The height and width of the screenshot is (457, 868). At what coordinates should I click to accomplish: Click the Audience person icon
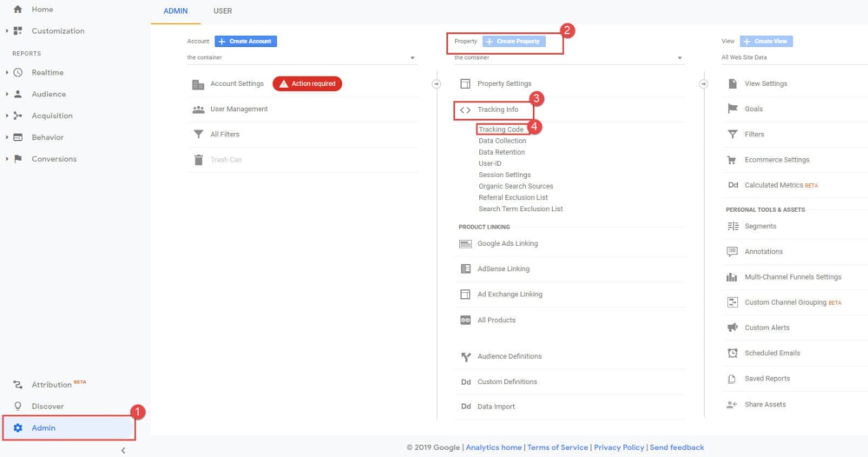click(x=17, y=94)
